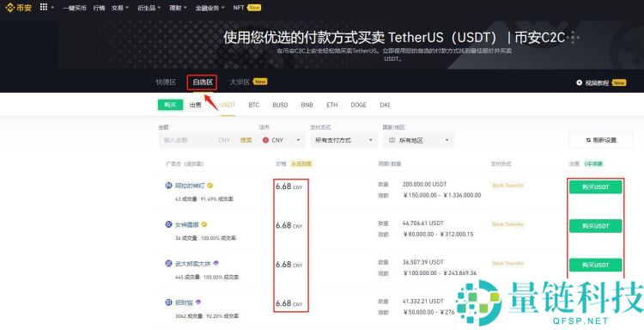
Task: Select the 购买 buy toggle
Action: click(170, 105)
